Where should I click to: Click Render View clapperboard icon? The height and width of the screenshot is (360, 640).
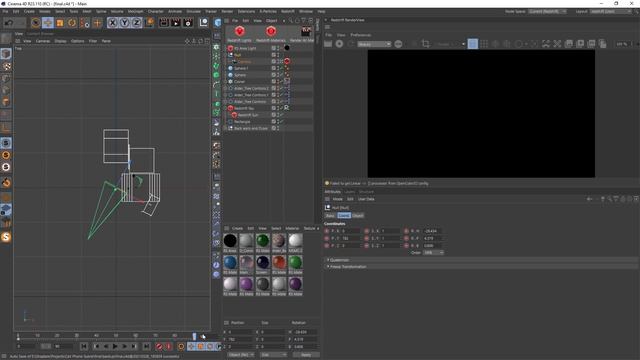click(164, 23)
